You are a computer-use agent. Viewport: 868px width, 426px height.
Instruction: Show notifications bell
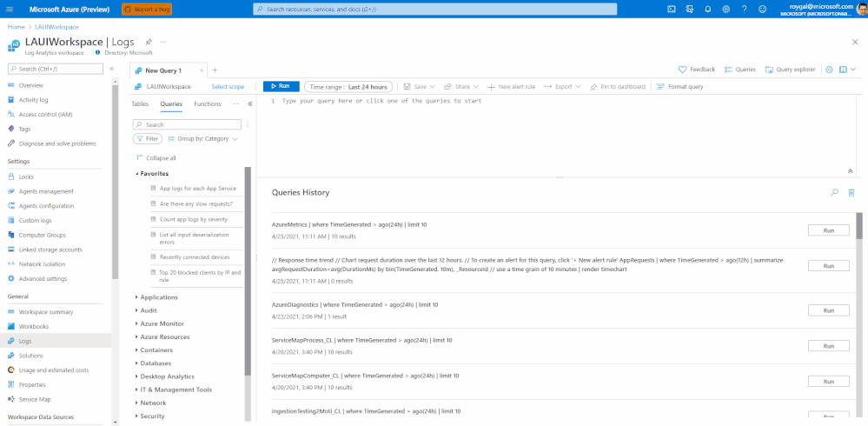[707, 9]
